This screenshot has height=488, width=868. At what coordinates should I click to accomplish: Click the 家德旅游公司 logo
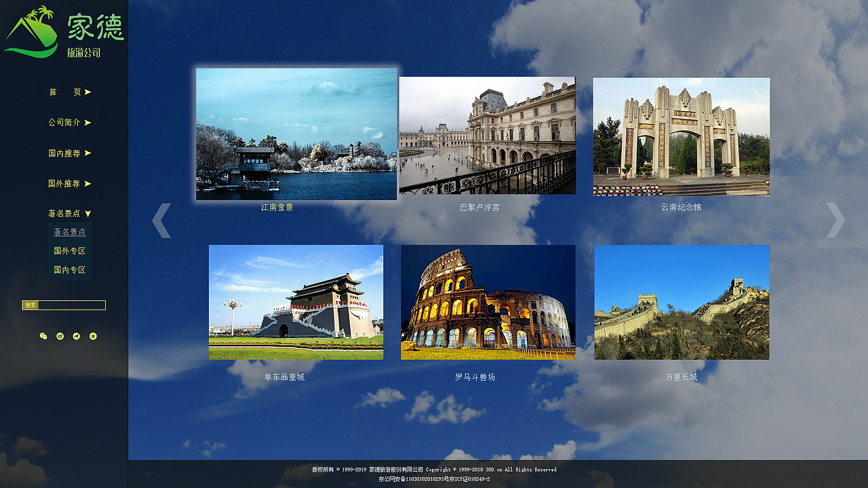[64, 33]
